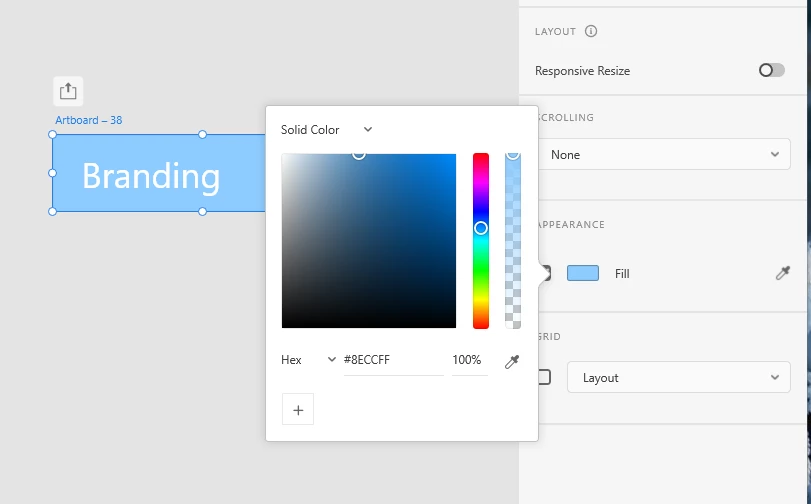Viewport: 811px width, 504px height.
Task: Click the artboard export share icon
Action: point(68,91)
